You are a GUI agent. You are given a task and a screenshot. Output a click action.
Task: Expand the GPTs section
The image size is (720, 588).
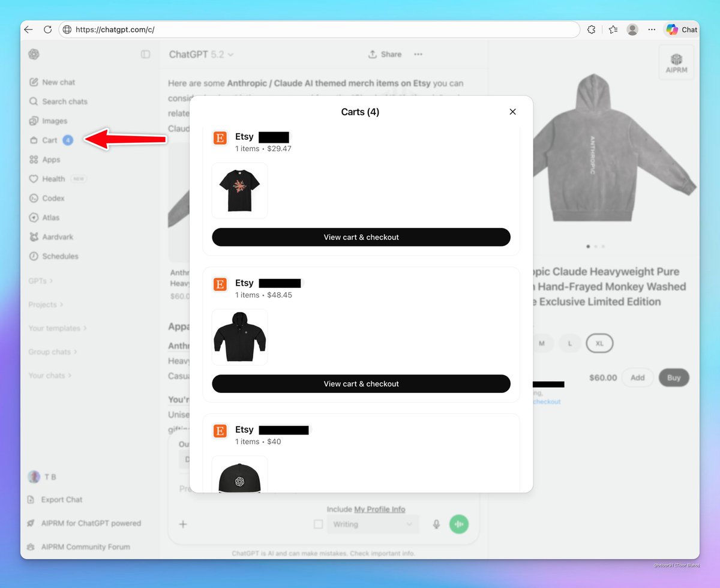point(40,280)
